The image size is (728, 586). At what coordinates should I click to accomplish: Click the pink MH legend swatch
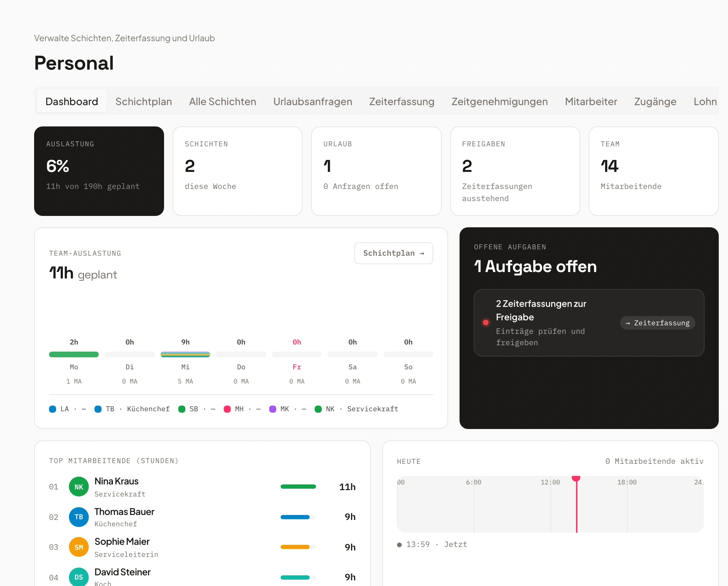tap(227, 409)
